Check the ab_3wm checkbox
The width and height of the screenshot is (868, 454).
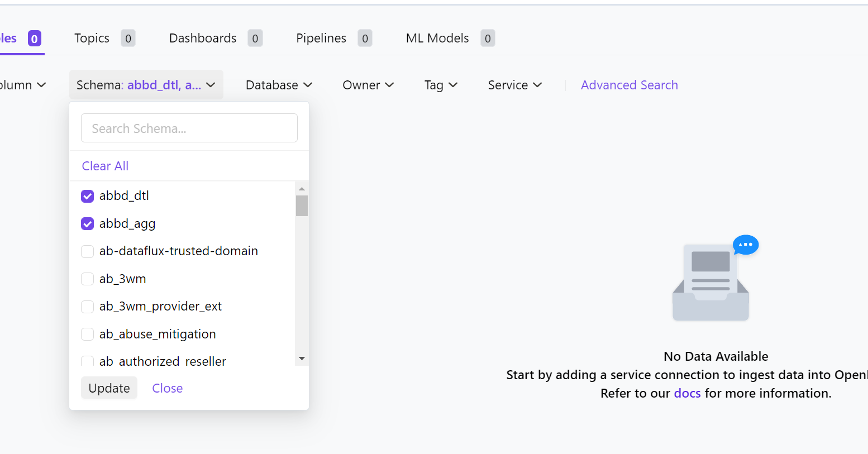pos(87,279)
